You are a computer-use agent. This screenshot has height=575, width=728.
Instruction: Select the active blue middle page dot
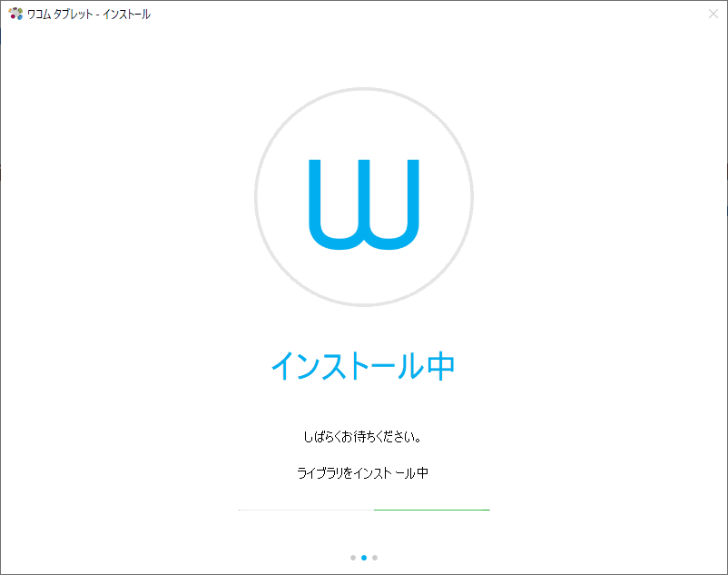pyautogui.click(x=364, y=558)
